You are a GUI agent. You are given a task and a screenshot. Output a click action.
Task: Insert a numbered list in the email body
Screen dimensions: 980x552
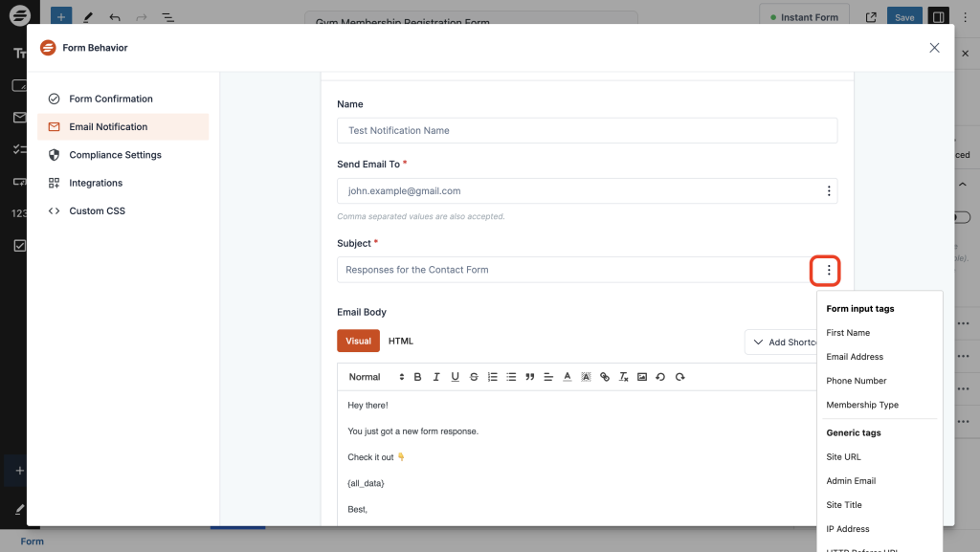coord(493,377)
